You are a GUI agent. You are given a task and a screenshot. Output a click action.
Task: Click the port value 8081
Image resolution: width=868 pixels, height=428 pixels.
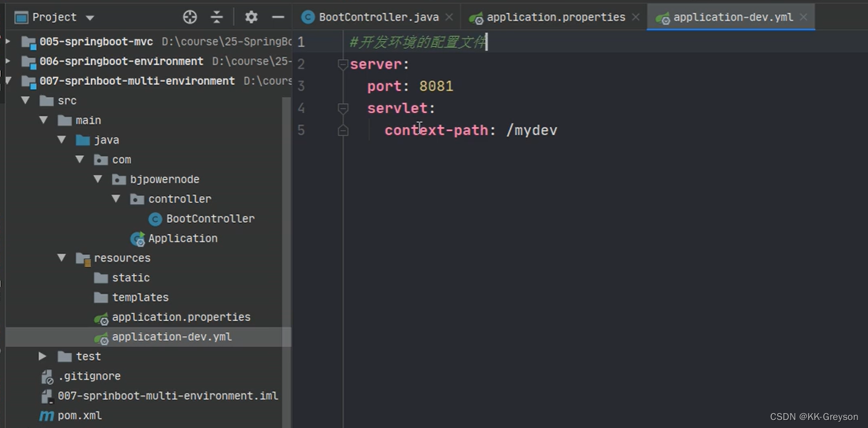[x=436, y=86]
